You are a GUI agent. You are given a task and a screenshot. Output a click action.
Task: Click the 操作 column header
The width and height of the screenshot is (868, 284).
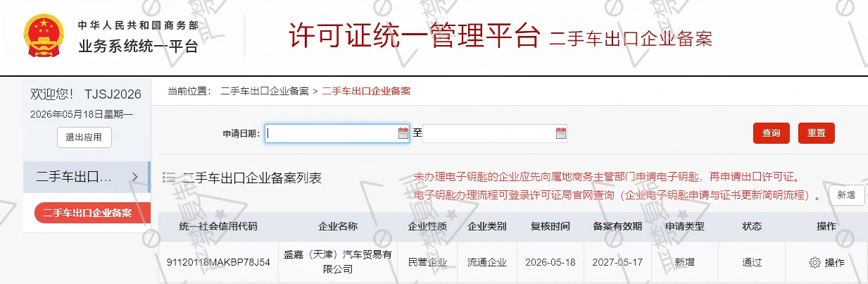pyautogui.click(x=826, y=226)
